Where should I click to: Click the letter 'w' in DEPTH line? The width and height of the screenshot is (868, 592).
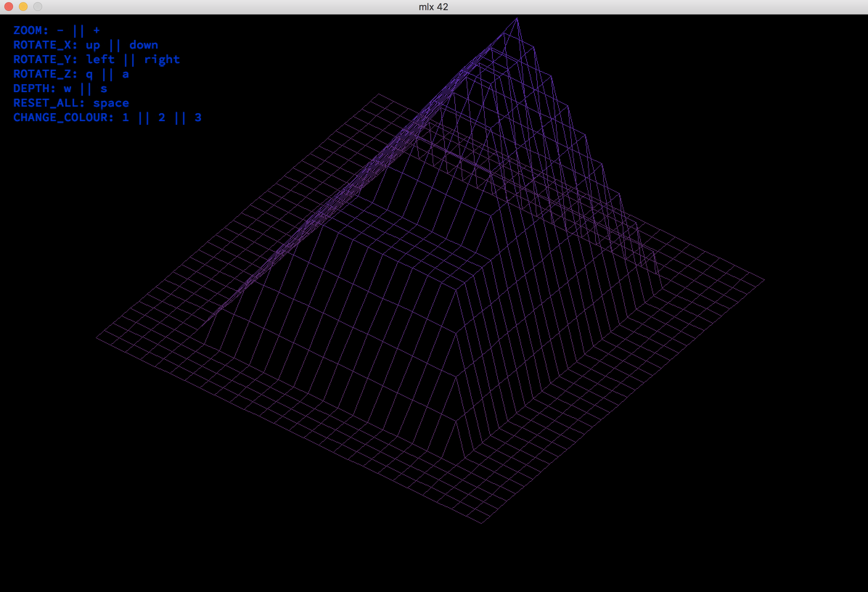(x=67, y=89)
